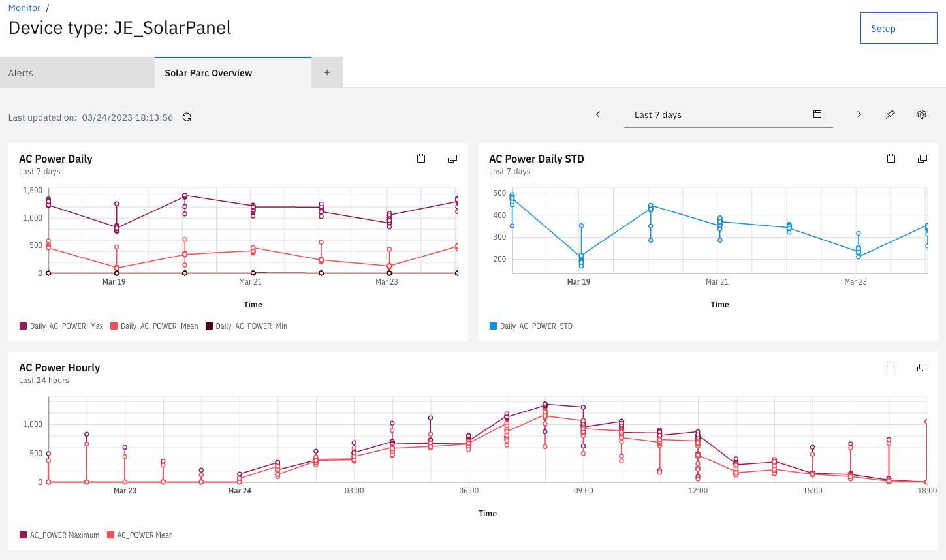Open calendar in Last 7 days field
Screen dimensions: 946x560
[817, 114]
